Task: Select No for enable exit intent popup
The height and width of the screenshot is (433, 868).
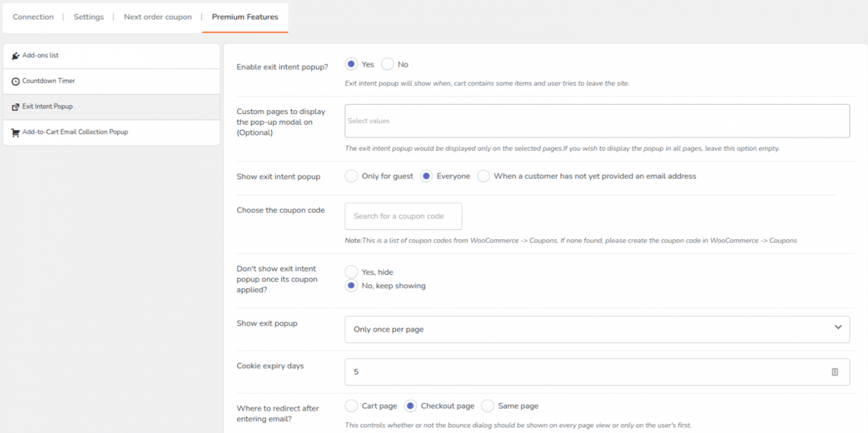Action: click(x=388, y=64)
